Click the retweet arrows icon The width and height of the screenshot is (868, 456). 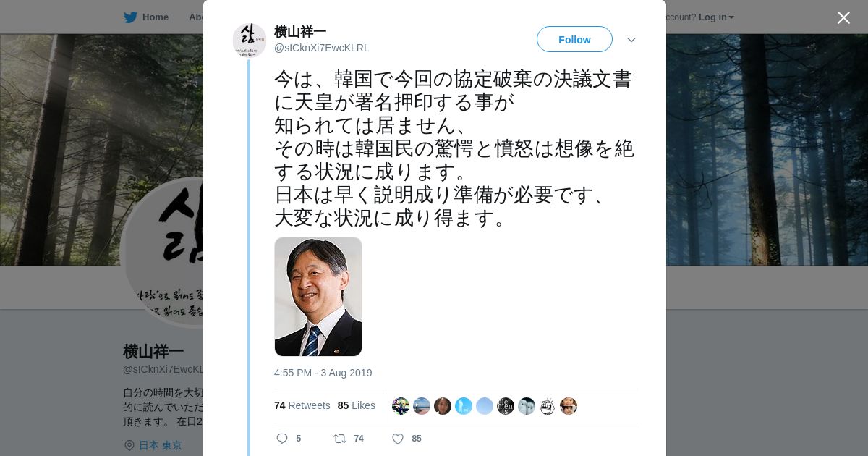(339, 439)
